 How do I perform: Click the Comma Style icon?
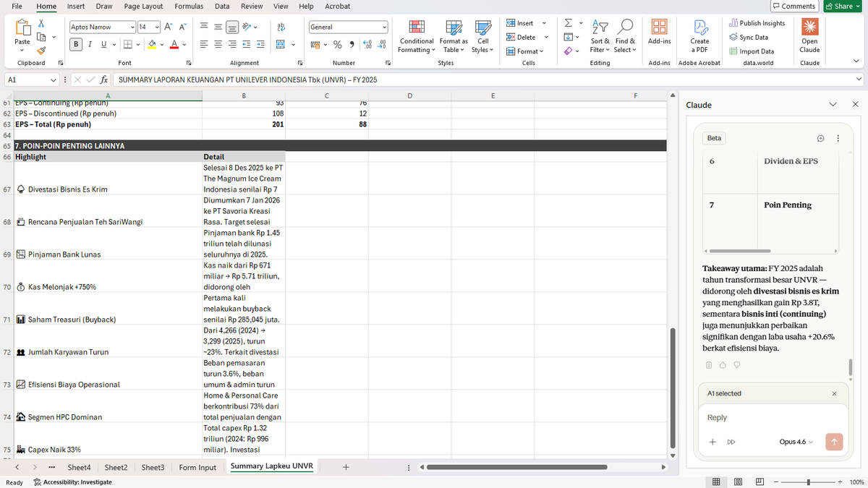tap(352, 44)
